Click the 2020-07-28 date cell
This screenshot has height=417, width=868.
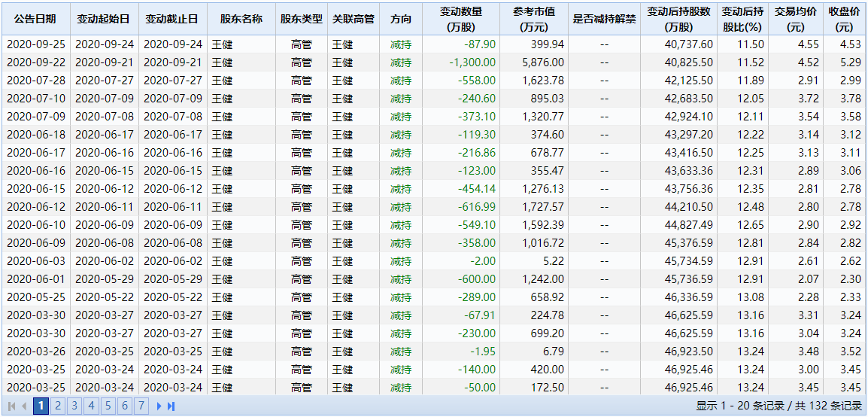tap(35, 81)
